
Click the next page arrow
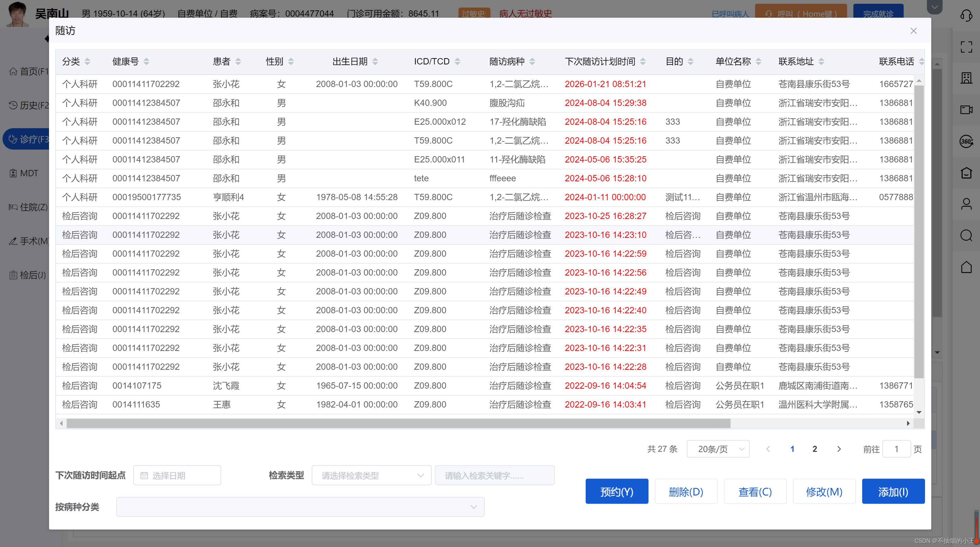pos(839,449)
